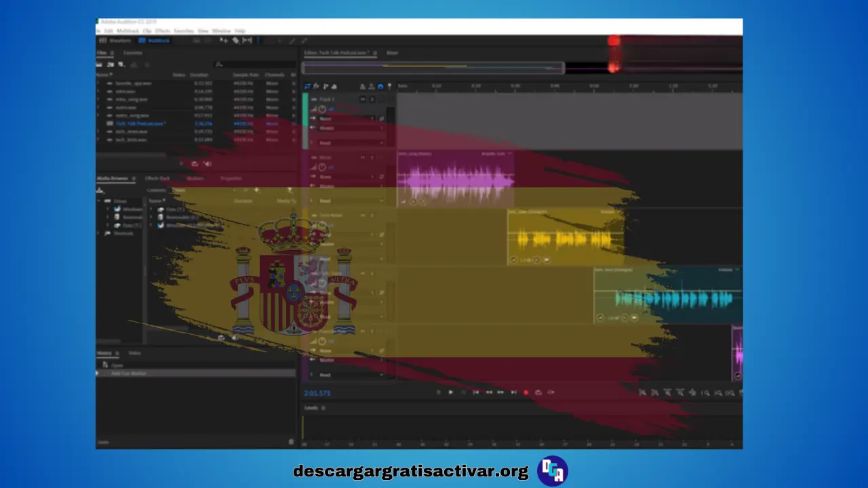Sort files by the Sample Rate column header

(x=245, y=75)
